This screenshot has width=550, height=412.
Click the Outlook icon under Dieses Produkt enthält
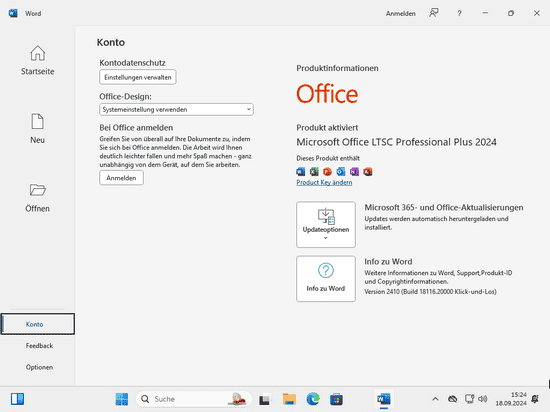point(341,172)
